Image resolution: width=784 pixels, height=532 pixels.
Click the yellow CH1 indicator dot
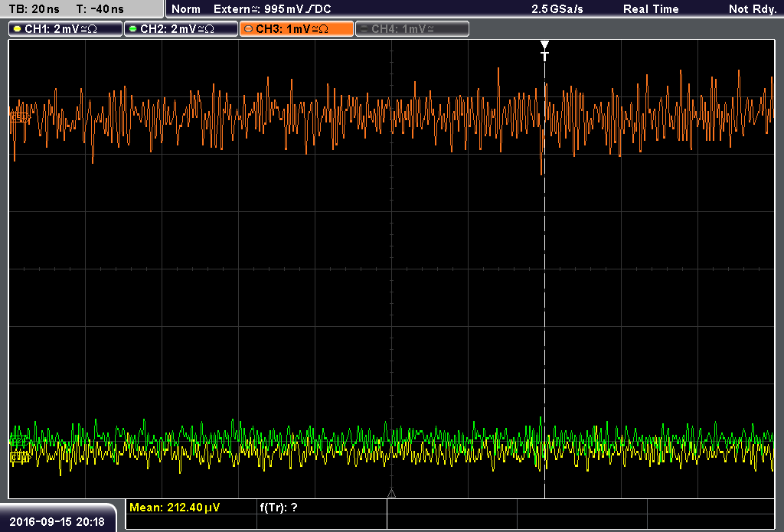click(x=18, y=29)
